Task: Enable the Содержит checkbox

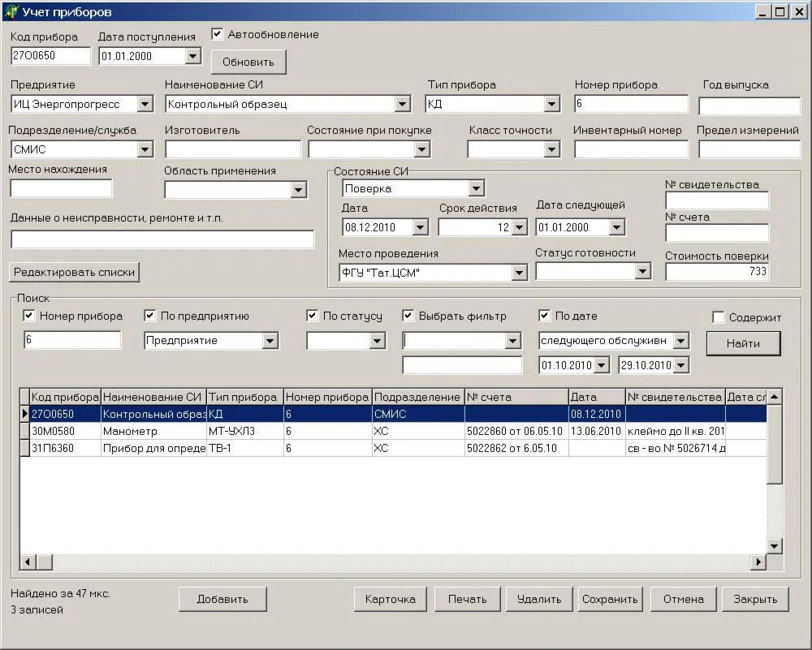Action: [718, 317]
